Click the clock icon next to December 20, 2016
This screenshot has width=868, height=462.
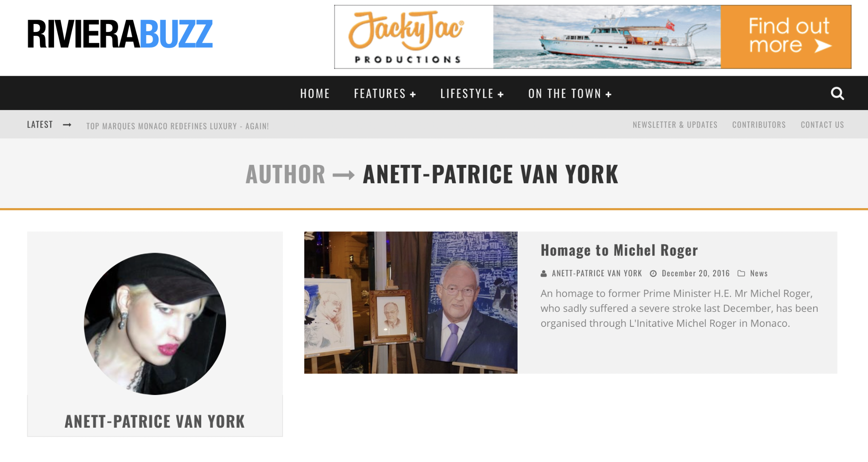(x=653, y=274)
